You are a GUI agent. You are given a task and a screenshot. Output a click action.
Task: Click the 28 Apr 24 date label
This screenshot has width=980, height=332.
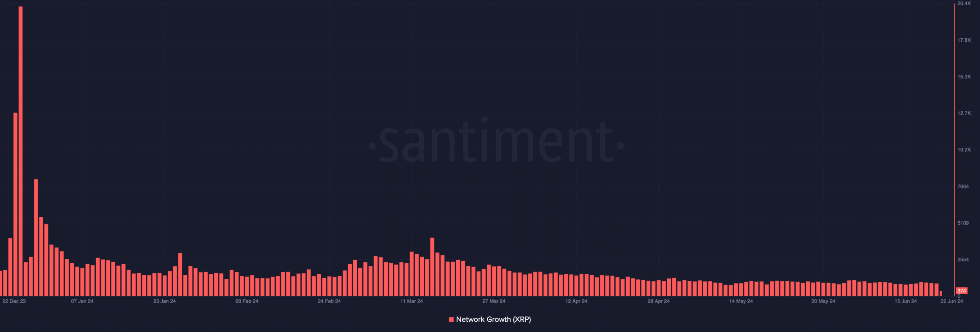(x=658, y=301)
